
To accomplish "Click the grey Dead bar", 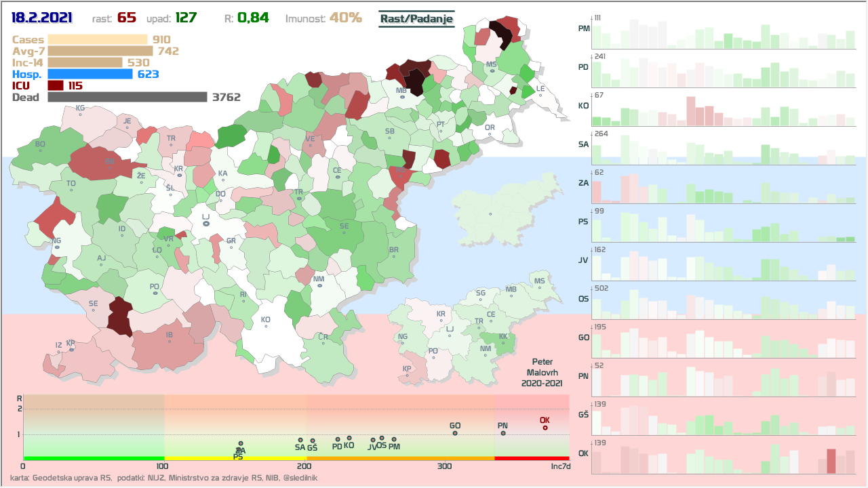I will click(x=127, y=97).
